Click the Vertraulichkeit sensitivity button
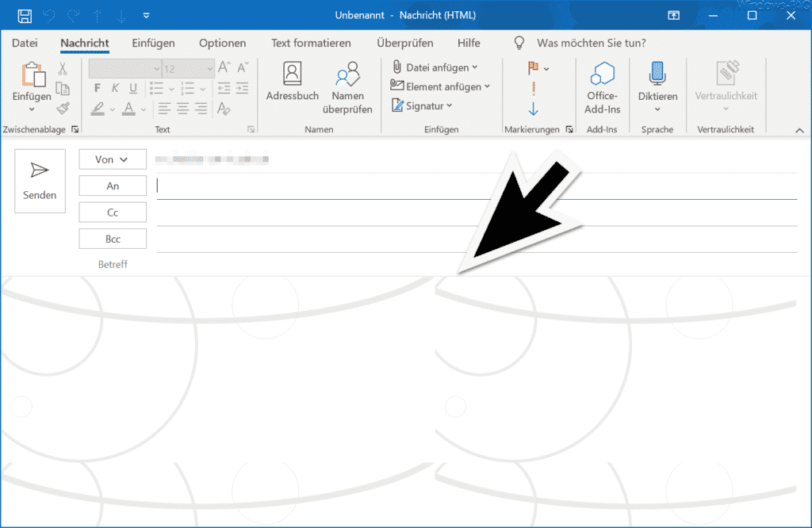Image resolution: width=812 pixels, height=528 pixels. click(726, 87)
